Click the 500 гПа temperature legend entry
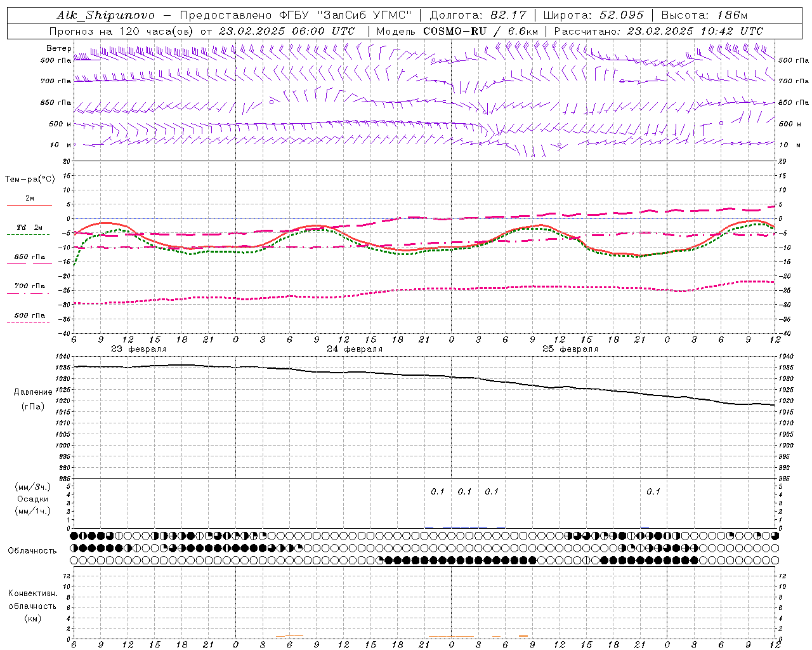Screen dimensions: 812x650 (30, 315)
